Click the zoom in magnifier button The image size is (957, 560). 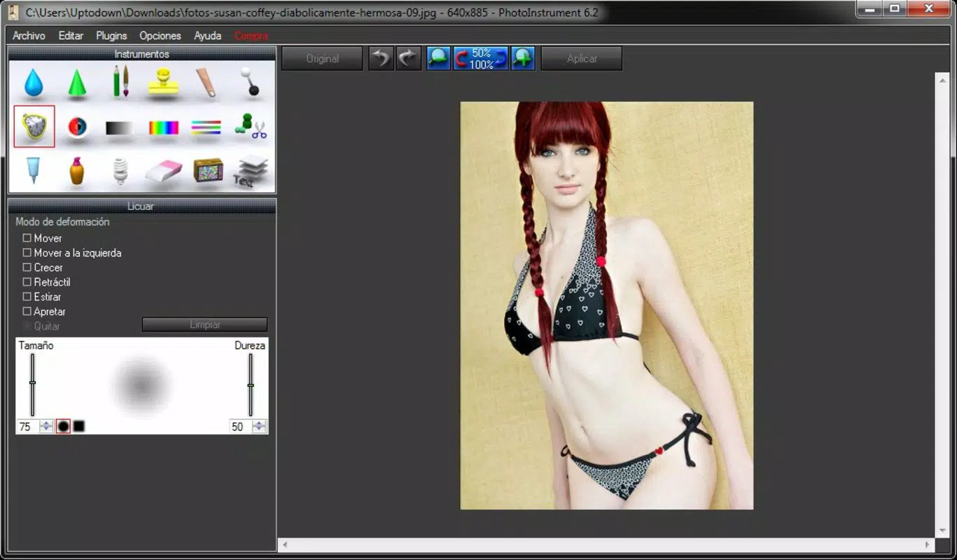pos(523,59)
